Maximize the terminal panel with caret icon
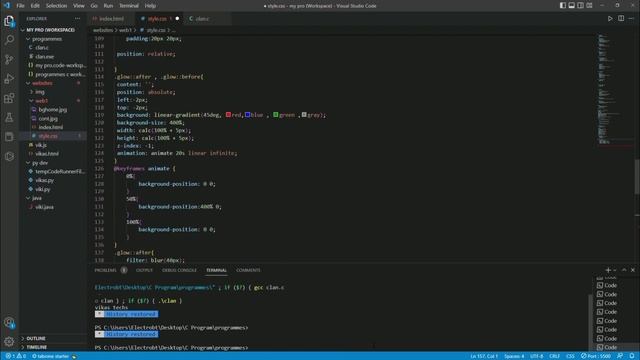Image resolution: width=640 pixels, height=360 pixels. [x=624, y=270]
